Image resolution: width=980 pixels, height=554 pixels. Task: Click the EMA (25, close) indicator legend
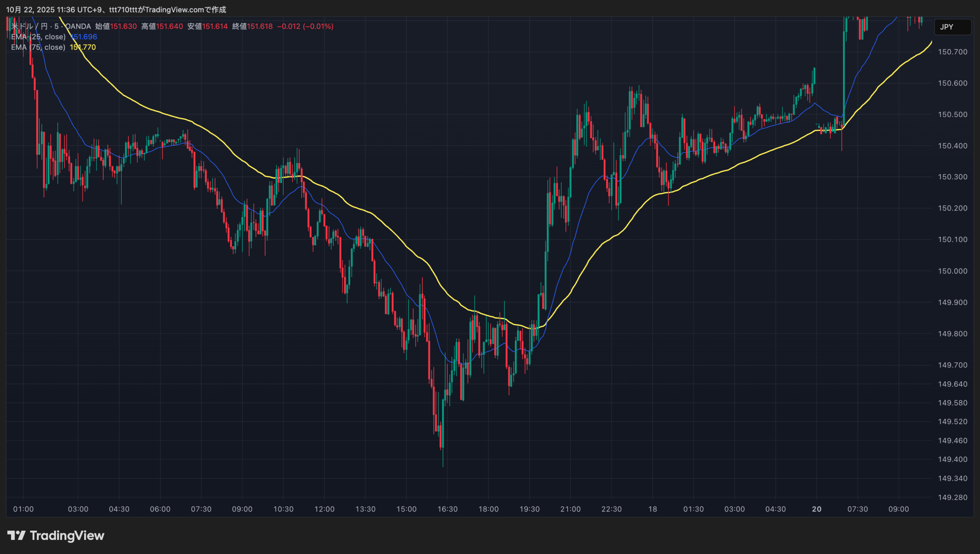point(38,37)
